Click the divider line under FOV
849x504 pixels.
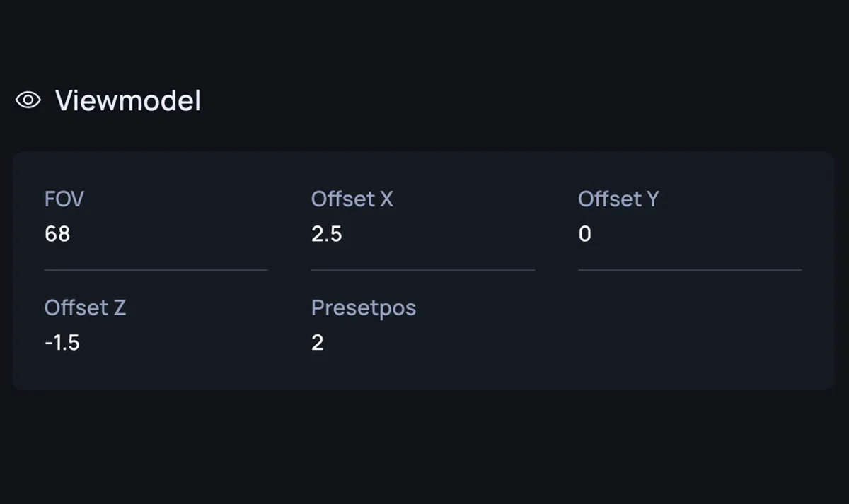pyautogui.click(x=156, y=270)
